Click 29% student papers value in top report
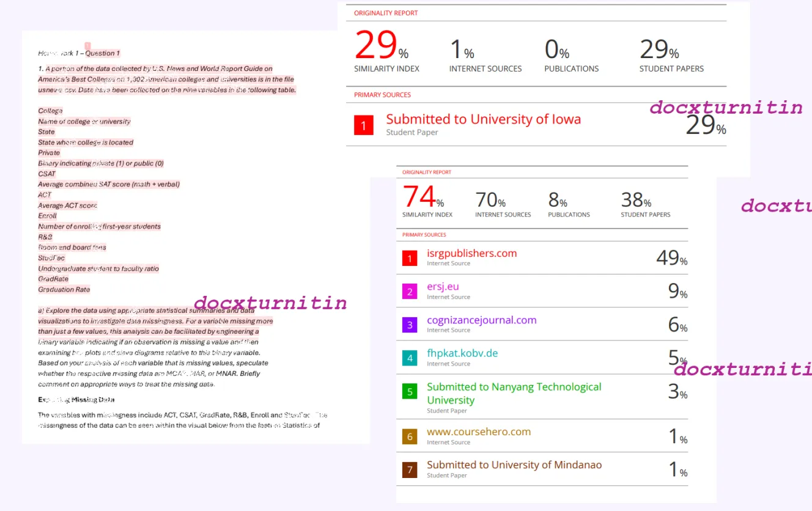812x511 pixels. tap(659, 49)
